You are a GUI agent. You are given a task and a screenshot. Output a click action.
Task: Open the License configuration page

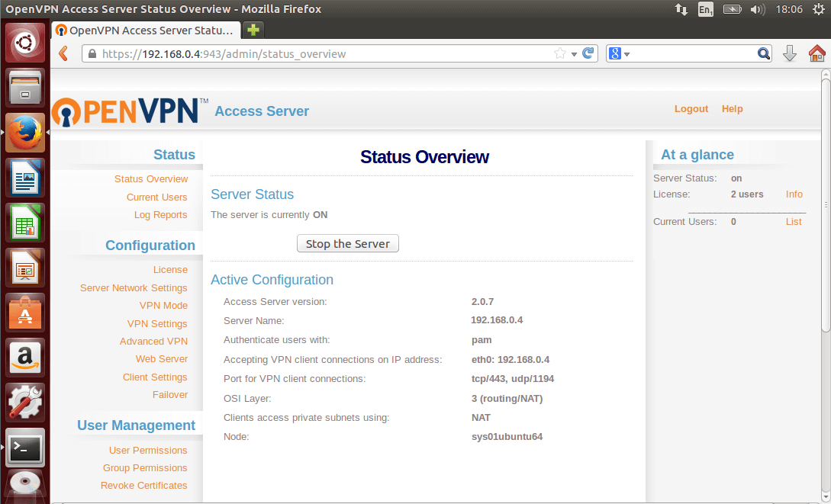pyautogui.click(x=171, y=269)
